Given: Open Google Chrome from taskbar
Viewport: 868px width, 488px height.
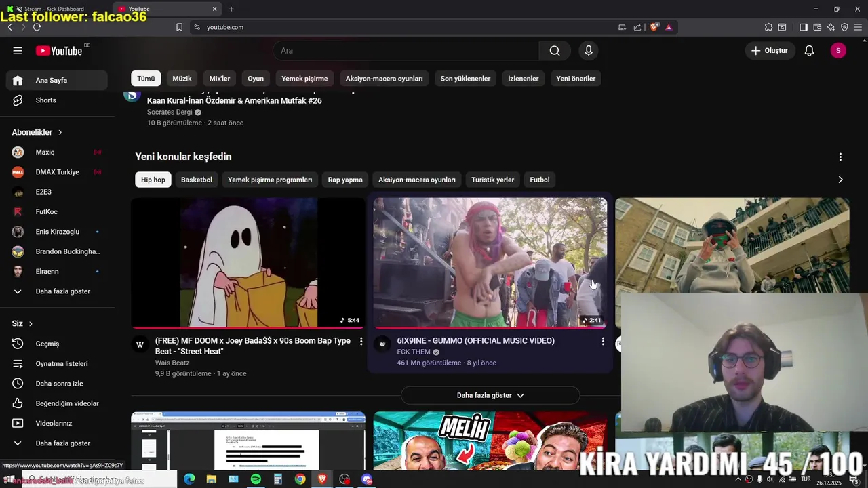Looking at the screenshot, I should coord(300,479).
